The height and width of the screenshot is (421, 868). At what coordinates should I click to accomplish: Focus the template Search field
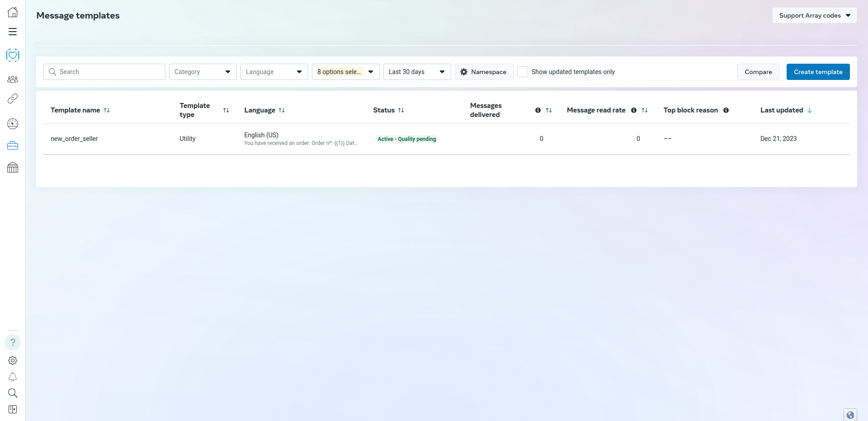(x=104, y=72)
